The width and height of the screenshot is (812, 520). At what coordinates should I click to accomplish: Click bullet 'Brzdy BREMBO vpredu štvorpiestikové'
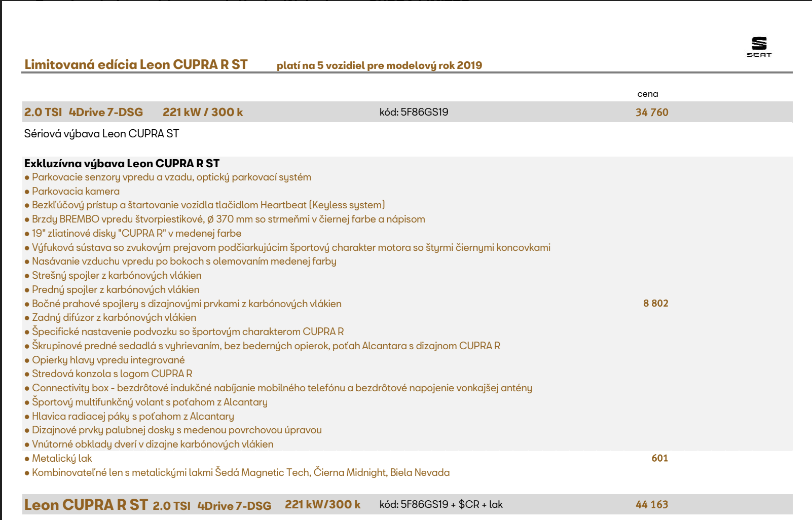pyautogui.click(x=225, y=219)
